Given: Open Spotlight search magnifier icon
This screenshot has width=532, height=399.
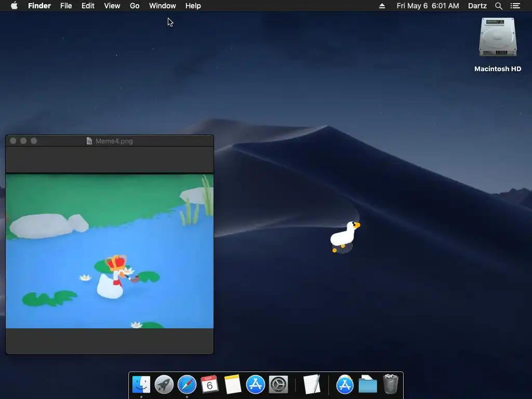Looking at the screenshot, I should coord(498,6).
